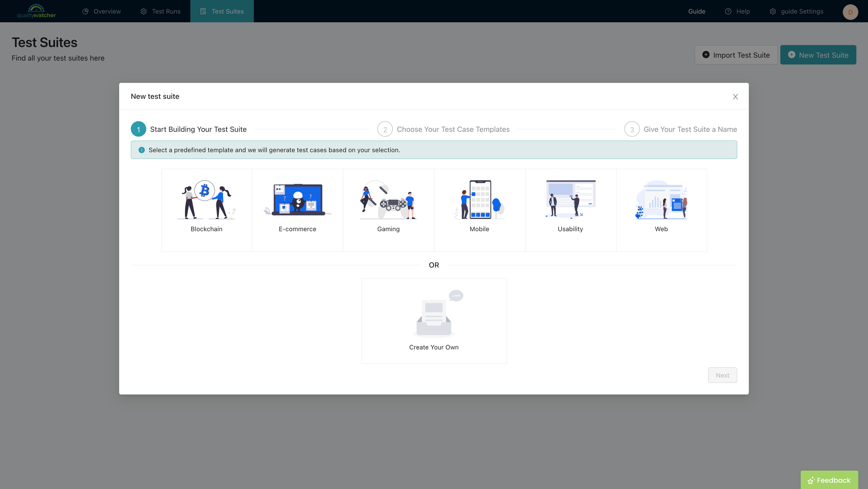868x489 pixels.
Task: Select step 2 circle indicator
Action: point(385,129)
